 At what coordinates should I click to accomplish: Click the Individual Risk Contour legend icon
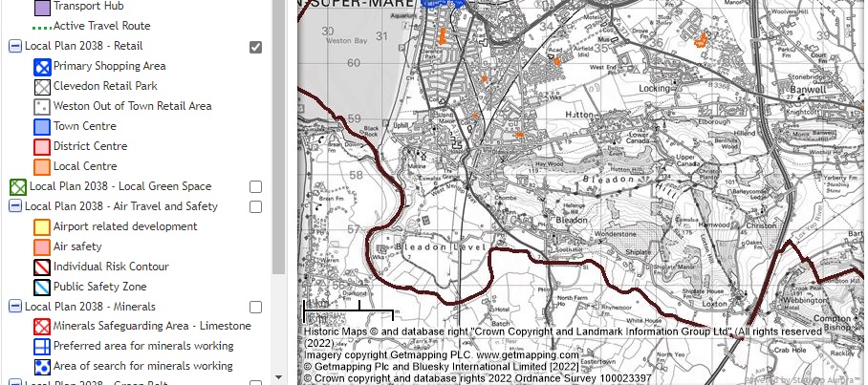(42, 267)
